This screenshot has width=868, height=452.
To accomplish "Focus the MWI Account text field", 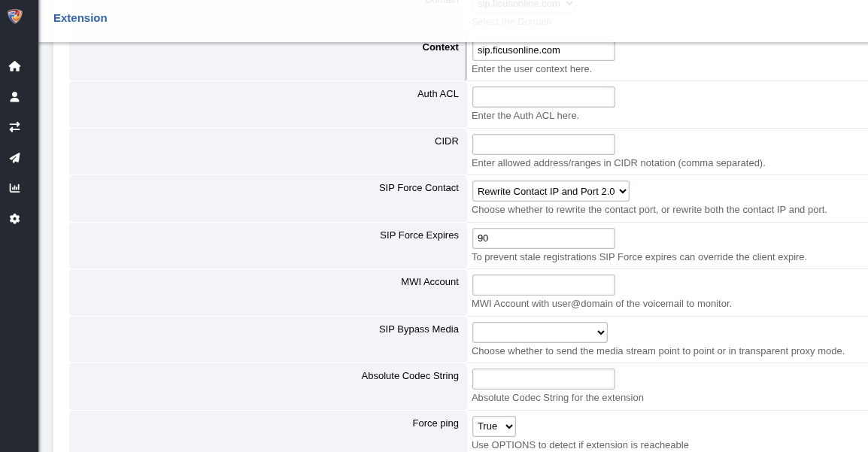I will [543, 285].
